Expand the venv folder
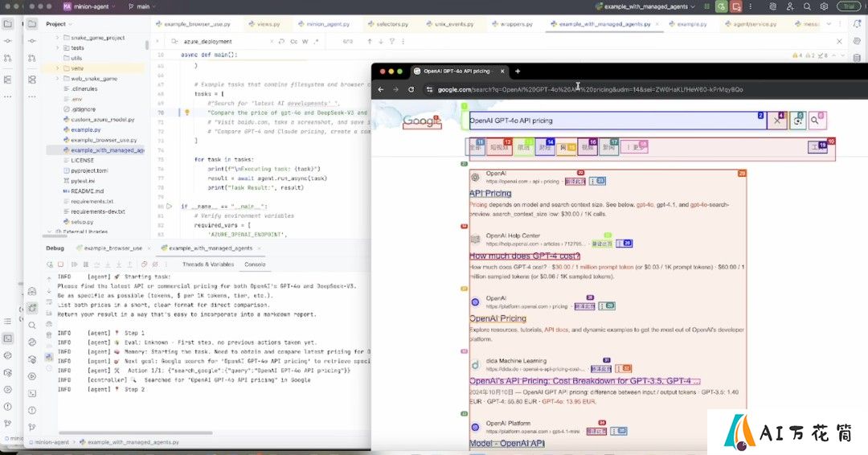Viewport: 868px width, 455px height. (x=58, y=68)
